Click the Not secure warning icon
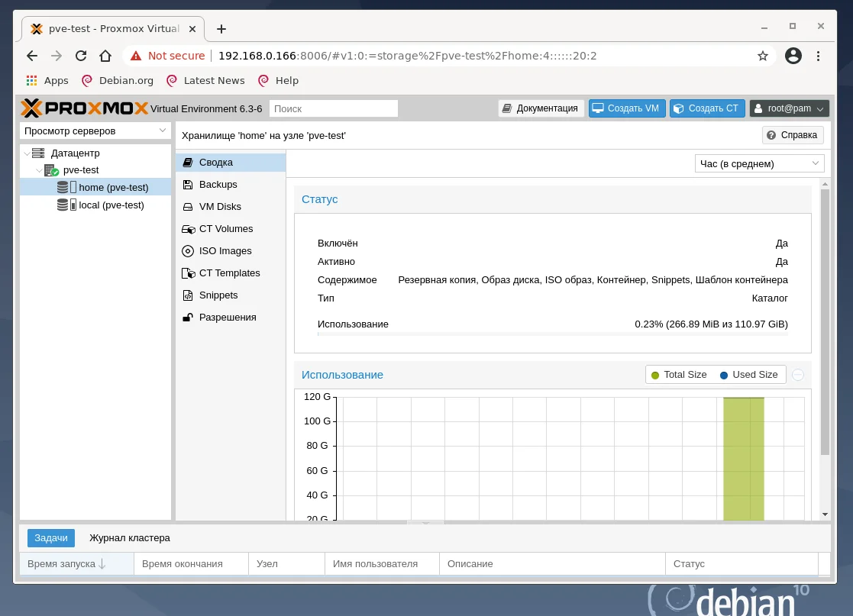 coord(136,56)
